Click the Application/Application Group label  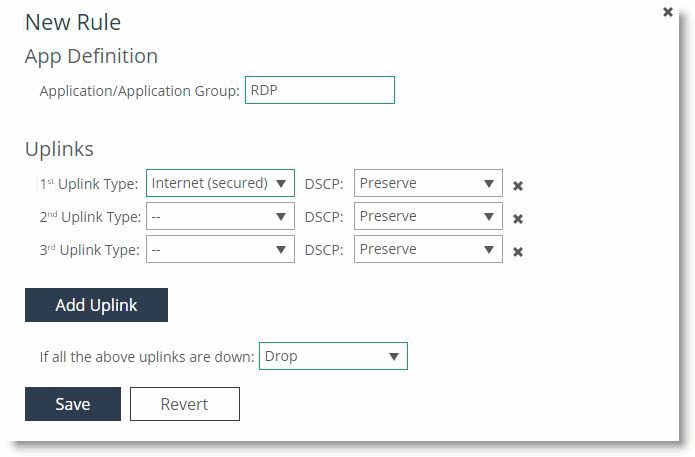[139, 91]
